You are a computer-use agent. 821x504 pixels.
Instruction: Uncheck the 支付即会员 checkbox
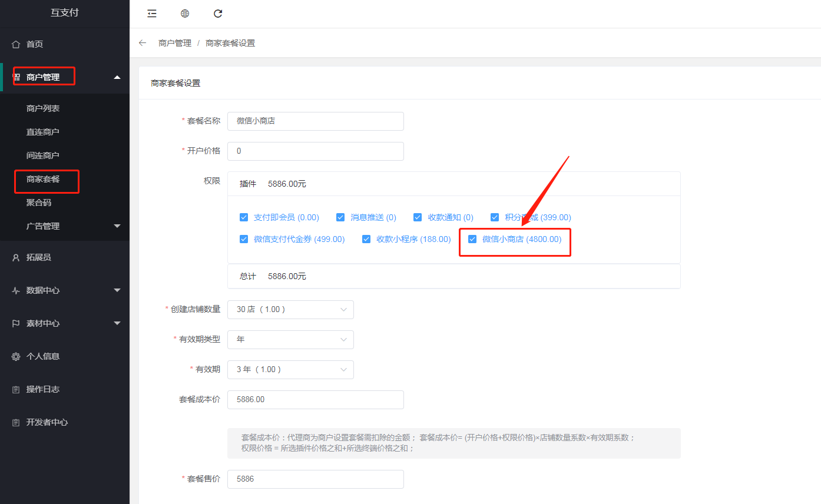tap(244, 217)
